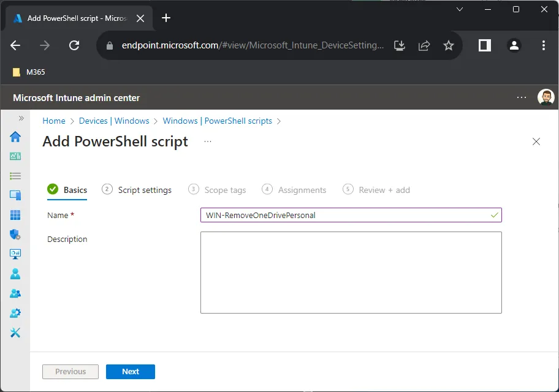The width and height of the screenshot is (559, 392).
Task: Click the share page icon
Action: (424, 45)
